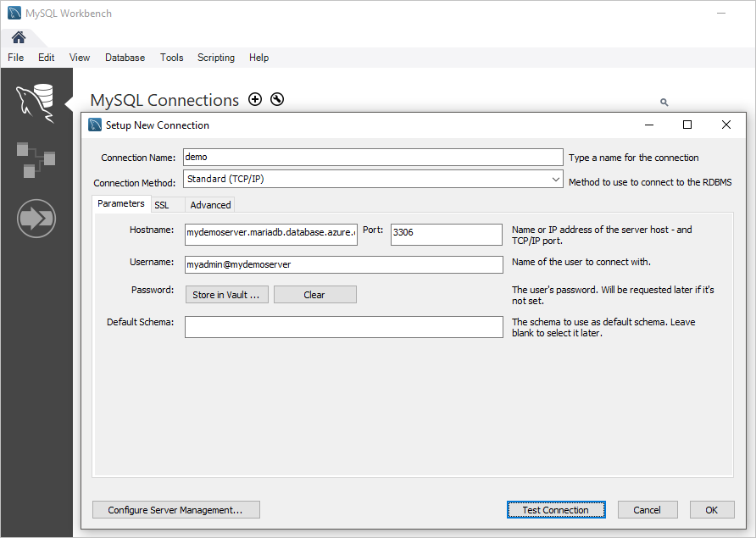Click Test Connection
Viewport: 756px width, 538px height.
coord(556,509)
